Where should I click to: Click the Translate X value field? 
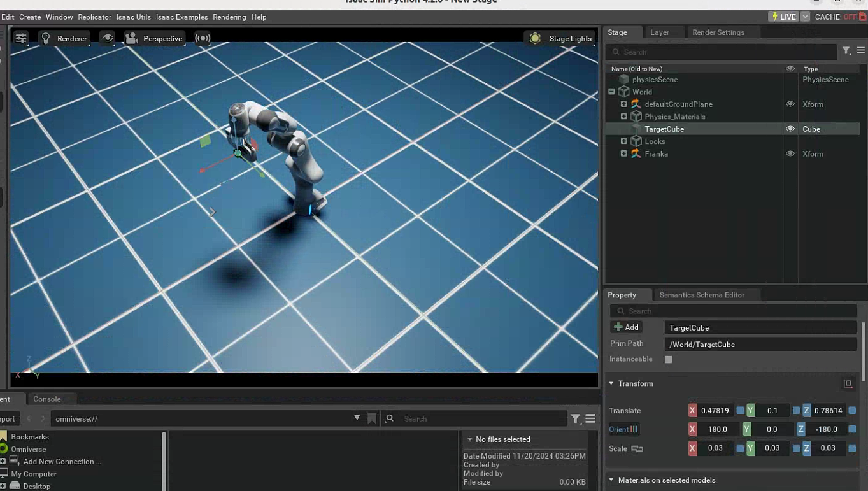(x=715, y=411)
